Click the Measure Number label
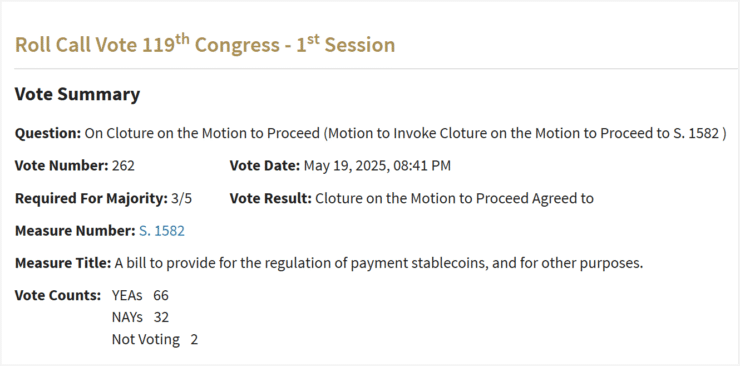The width and height of the screenshot is (740, 366). pyautogui.click(x=76, y=231)
